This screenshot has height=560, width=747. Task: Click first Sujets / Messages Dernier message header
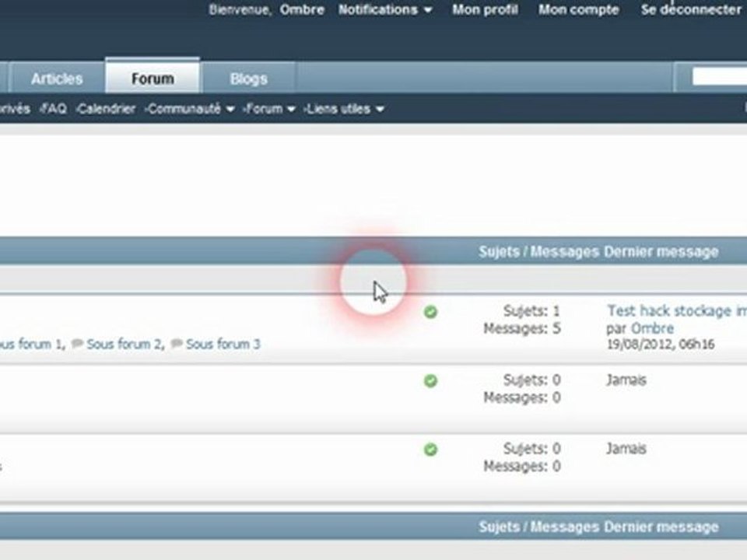(x=598, y=251)
